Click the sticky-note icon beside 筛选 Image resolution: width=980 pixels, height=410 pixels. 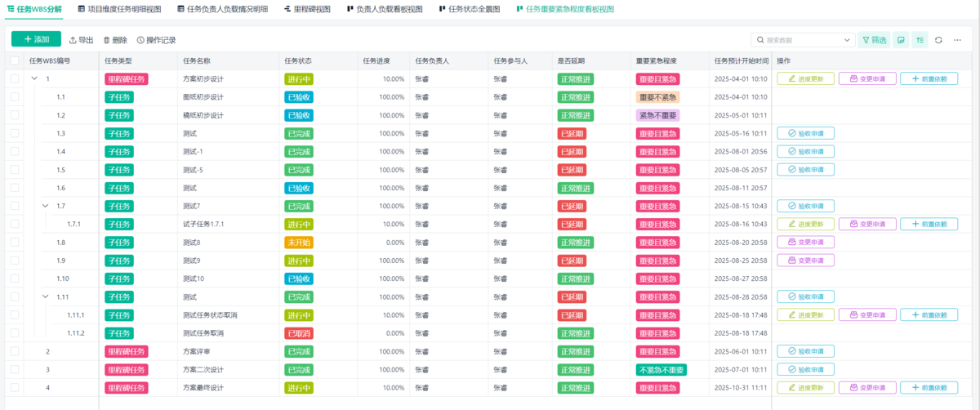[901, 39]
